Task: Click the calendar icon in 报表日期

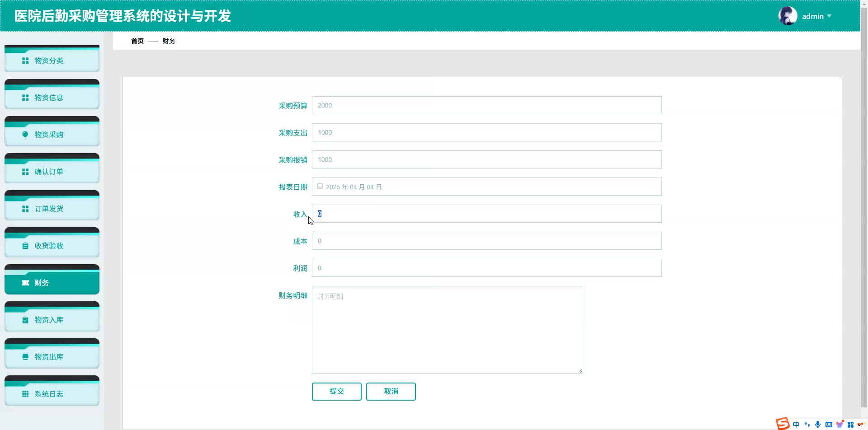Action: point(320,187)
